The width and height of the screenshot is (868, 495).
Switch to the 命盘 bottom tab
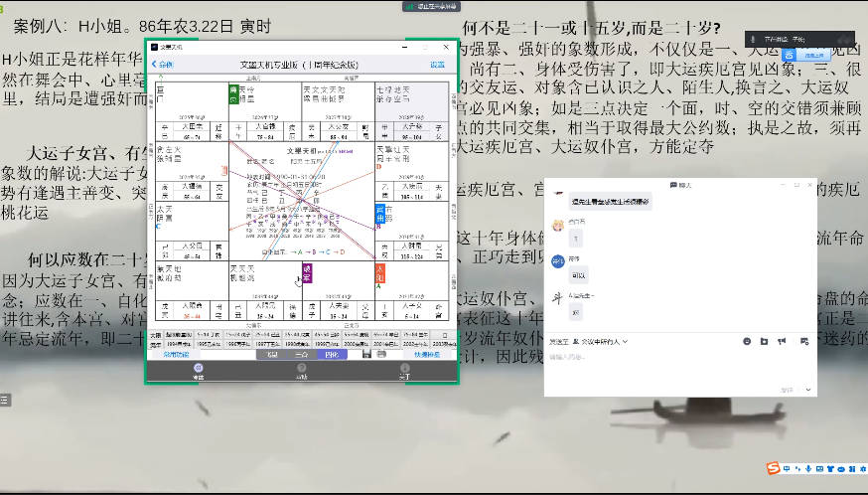198,370
